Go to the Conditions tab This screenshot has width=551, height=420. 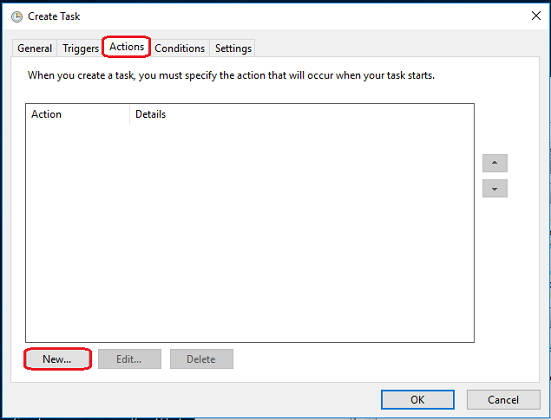coord(180,48)
